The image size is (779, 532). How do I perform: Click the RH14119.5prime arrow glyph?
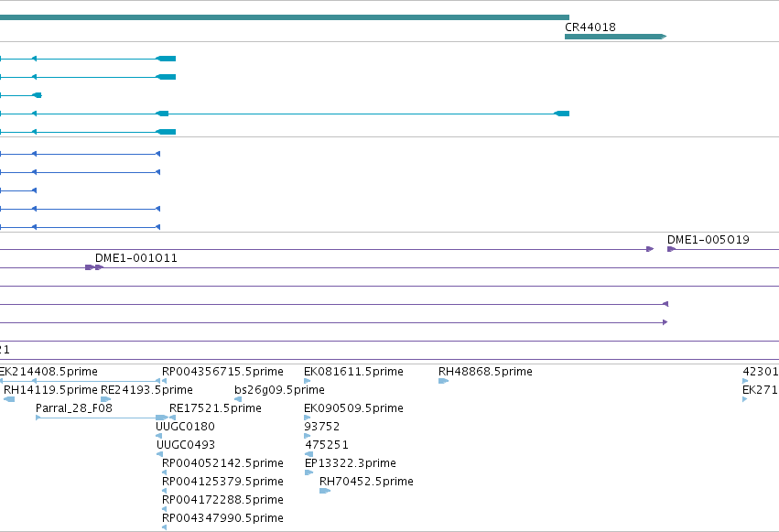coord(9,399)
